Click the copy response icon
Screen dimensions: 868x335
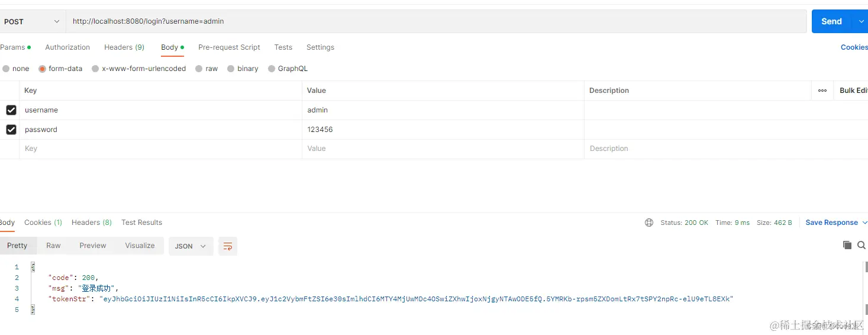pyautogui.click(x=847, y=245)
